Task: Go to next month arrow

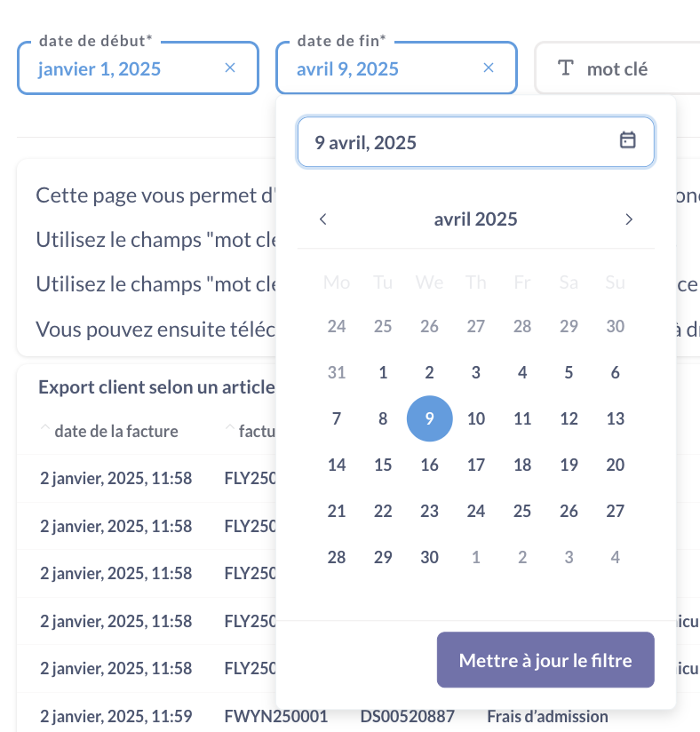Action: point(629,219)
